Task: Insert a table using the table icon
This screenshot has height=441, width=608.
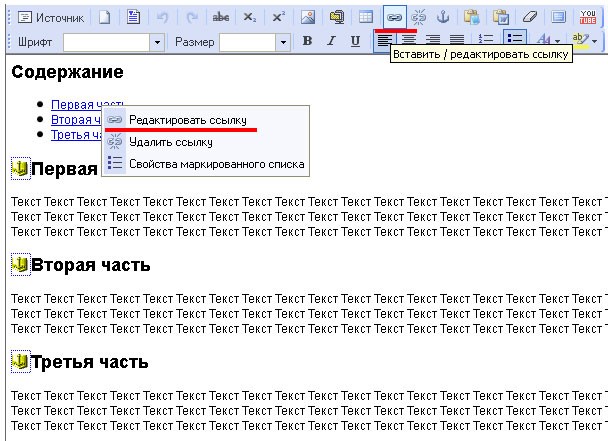Action: pyautogui.click(x=365, y=17)
